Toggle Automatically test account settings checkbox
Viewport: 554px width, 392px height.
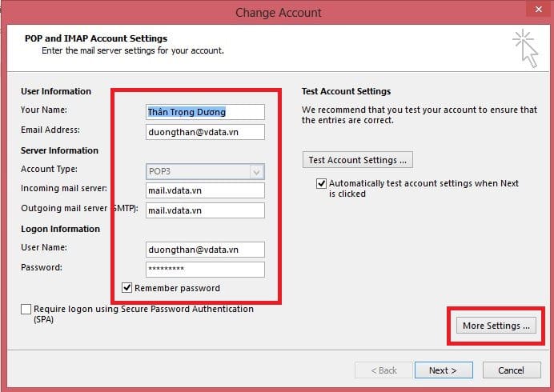[322, 184]
